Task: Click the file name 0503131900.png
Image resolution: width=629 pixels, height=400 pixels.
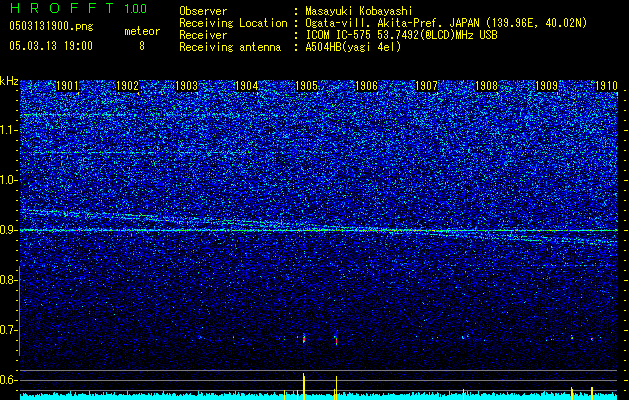Action: 51,27
